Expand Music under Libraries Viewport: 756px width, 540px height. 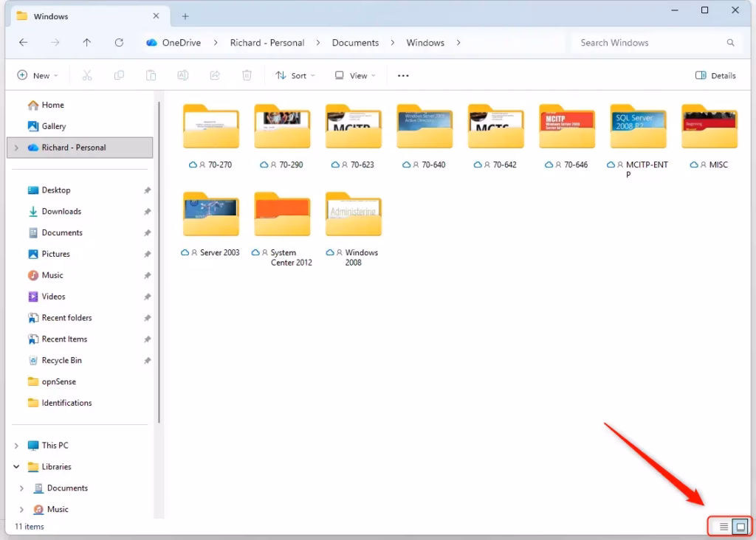21,509
